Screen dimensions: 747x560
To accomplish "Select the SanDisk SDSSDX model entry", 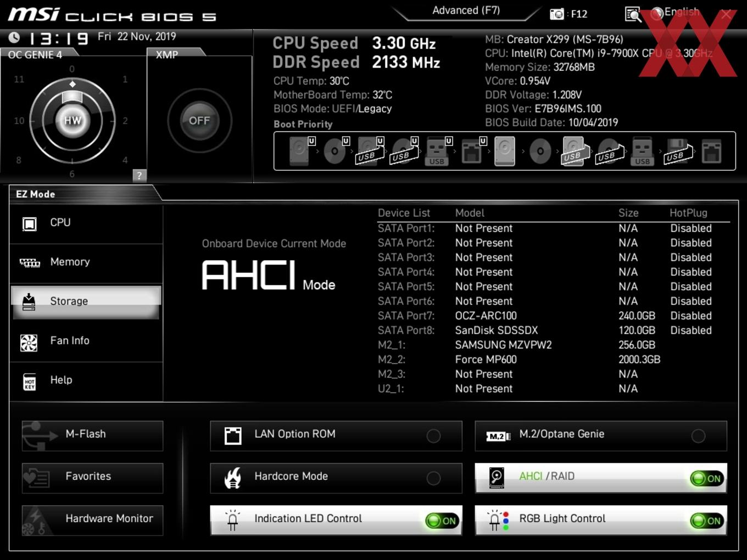I will [x=497, y=331].
